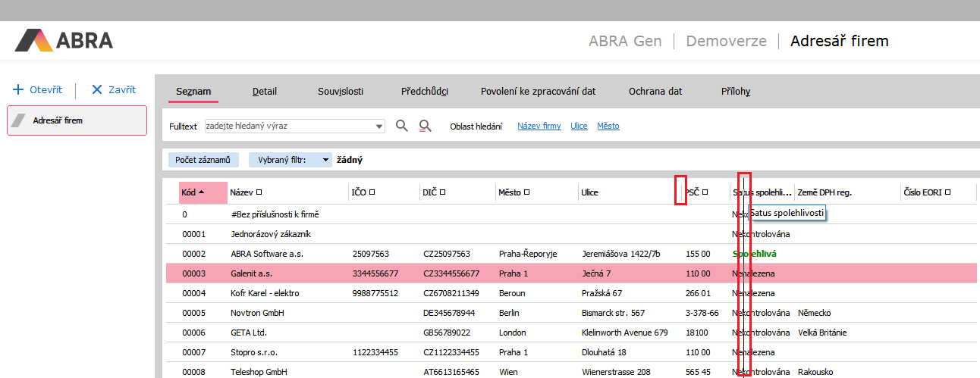Toggle the small square in Město header
This screenshot has width=980, height=378.
tap(526, 192)
